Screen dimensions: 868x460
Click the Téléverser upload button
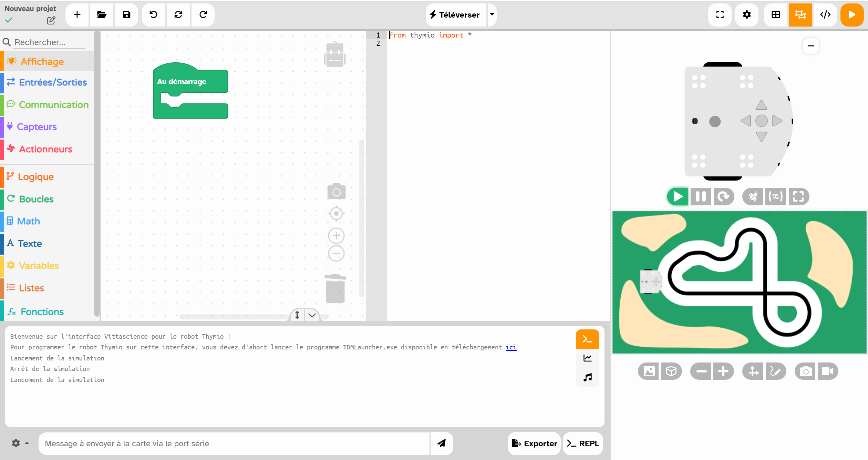(455, 14)
